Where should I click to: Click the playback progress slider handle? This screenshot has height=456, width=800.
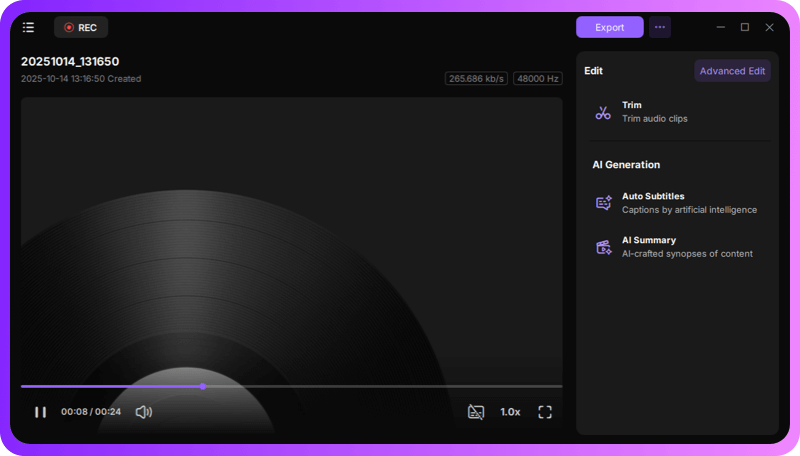[x=203, y=386]
